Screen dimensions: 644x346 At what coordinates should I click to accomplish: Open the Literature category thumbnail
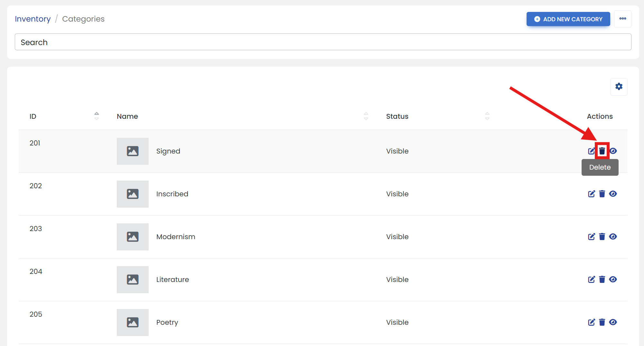pyautogui.click(x=133, y=279)
